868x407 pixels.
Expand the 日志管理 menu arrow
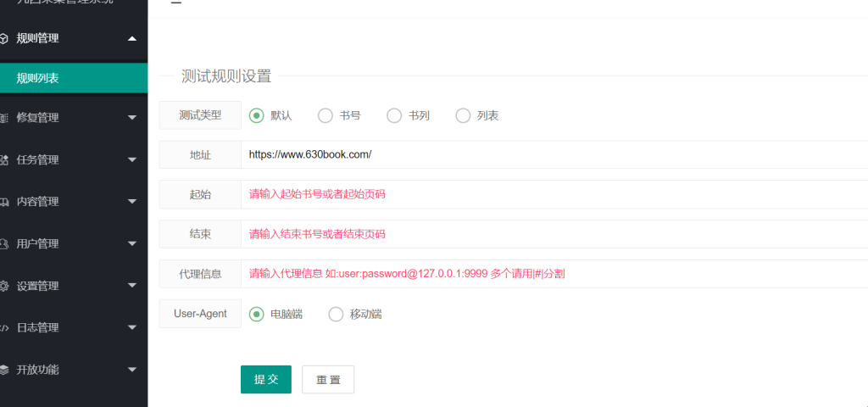coord(131,327)
